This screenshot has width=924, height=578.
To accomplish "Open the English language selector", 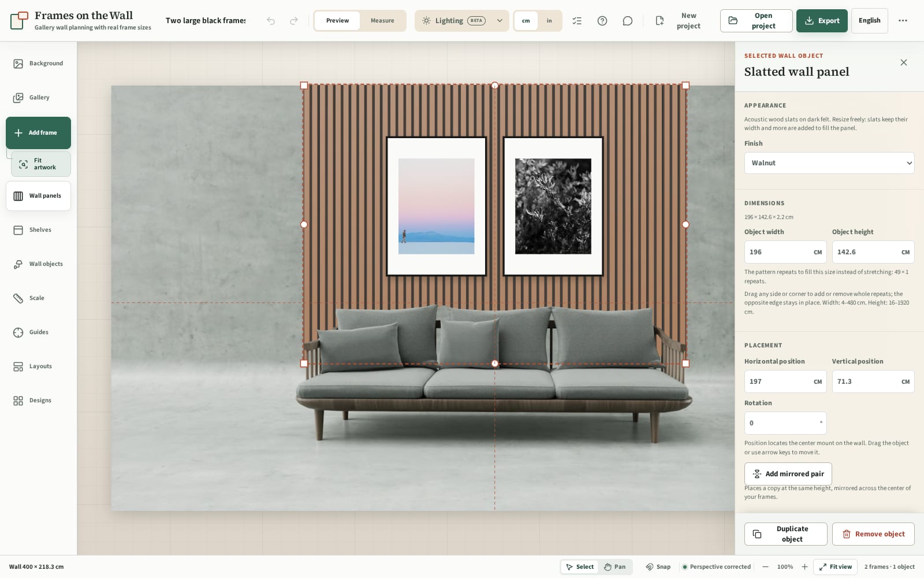I will click(x=870, y=21).
